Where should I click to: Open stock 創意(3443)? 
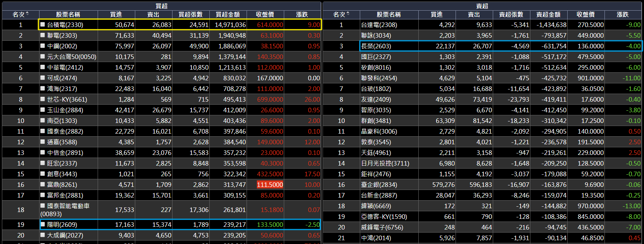coord(62,174)
